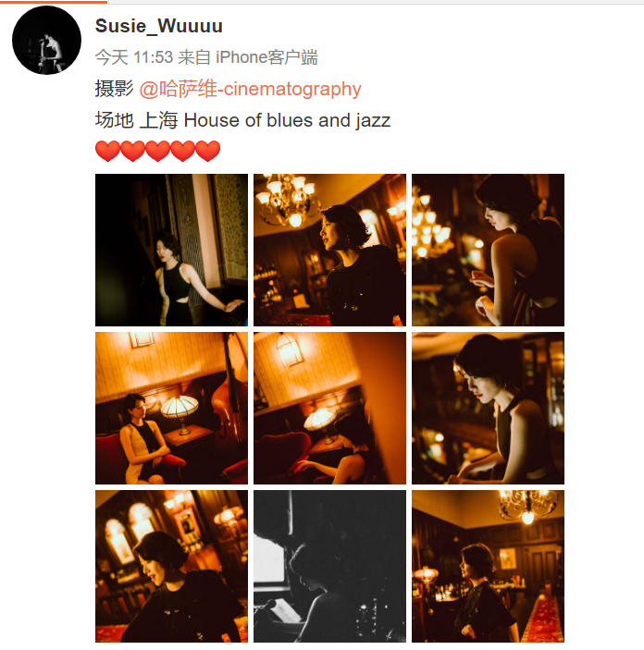Click the first red heart emoji

[108, 151]
